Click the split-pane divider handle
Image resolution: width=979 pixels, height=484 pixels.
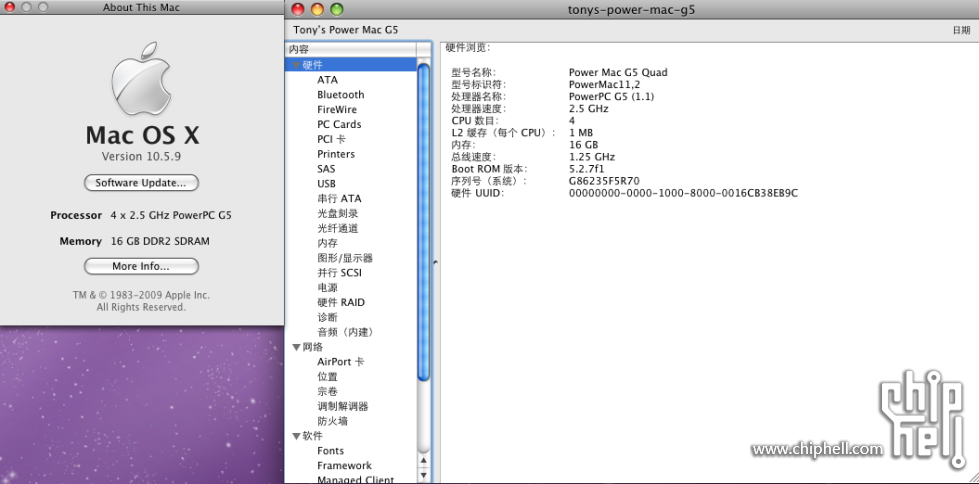tap(435, 262)
